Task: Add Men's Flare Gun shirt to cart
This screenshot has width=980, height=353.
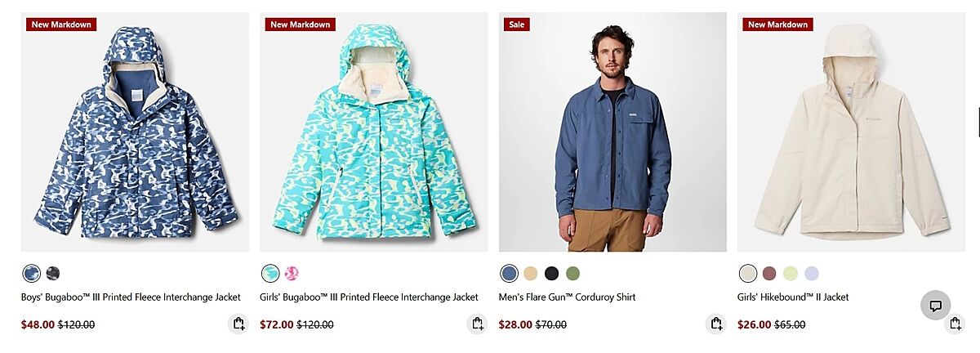Action: click(716, 324)
